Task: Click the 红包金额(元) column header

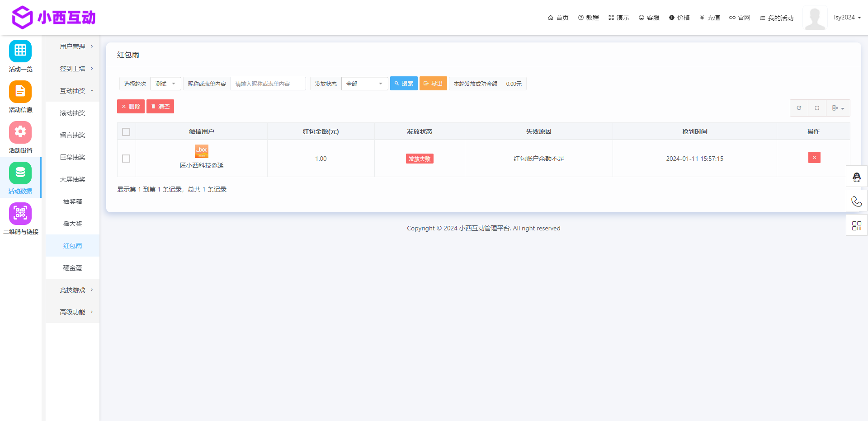Action: 321,131
